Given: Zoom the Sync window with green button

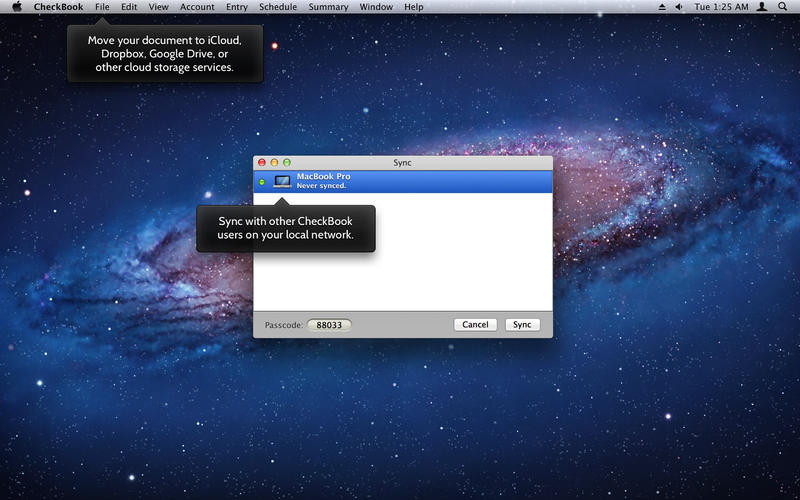Looking at the screenshot, I should tap(287, 162).
